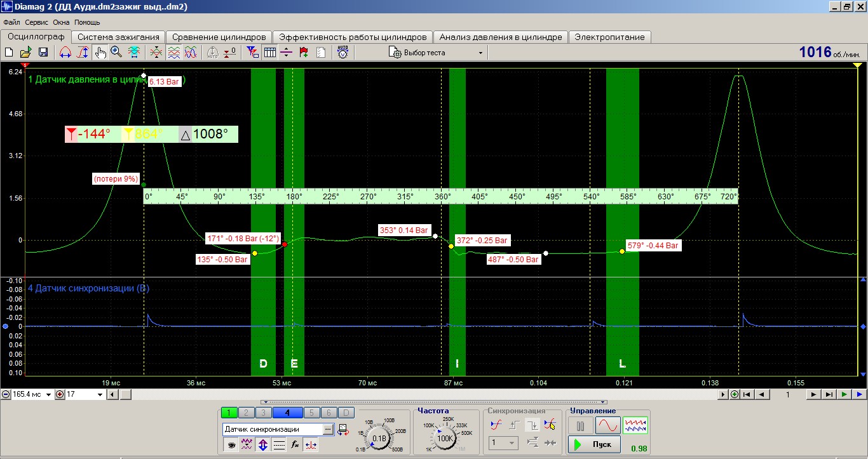The height and width of the screenshot is (459, 868).
Task: Click the waveform filter icon under sensor field
Action: click(x=247, y=444)
